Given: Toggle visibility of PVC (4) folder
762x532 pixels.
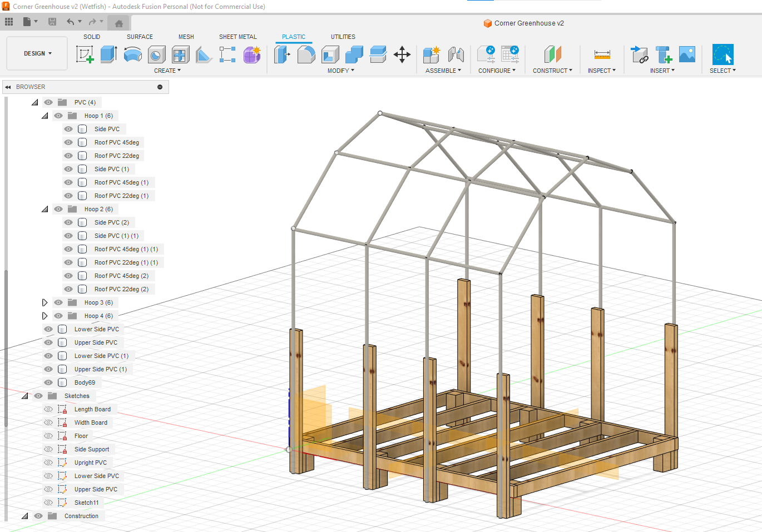Looking at the screenshot, I should (48, 102).
